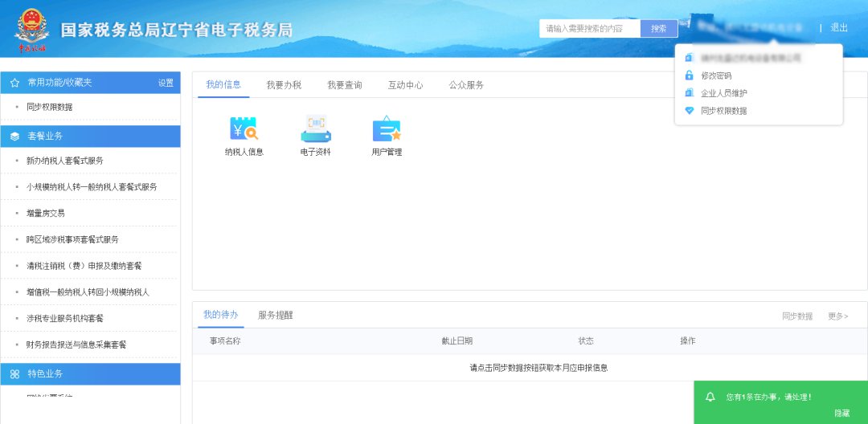Click the notification bell icon

710,397
